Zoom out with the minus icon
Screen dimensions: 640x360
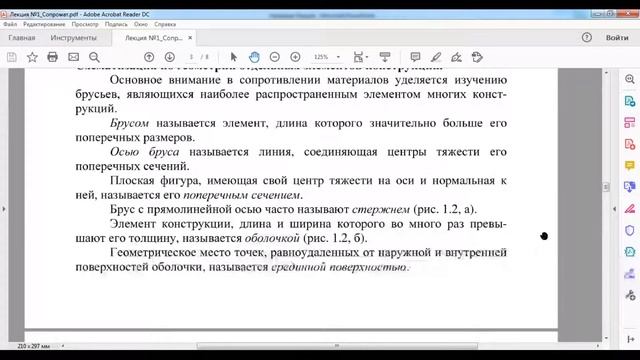coord(275,57)
